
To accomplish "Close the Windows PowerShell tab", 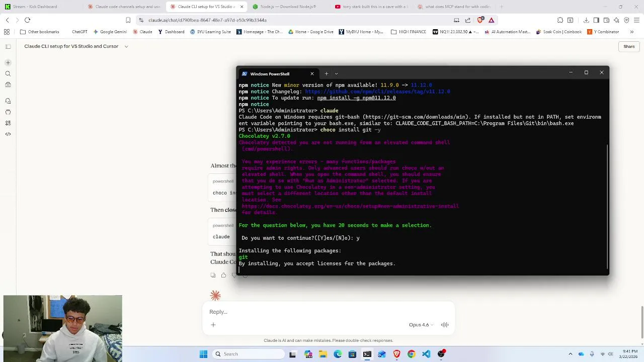I will point(312,74).
